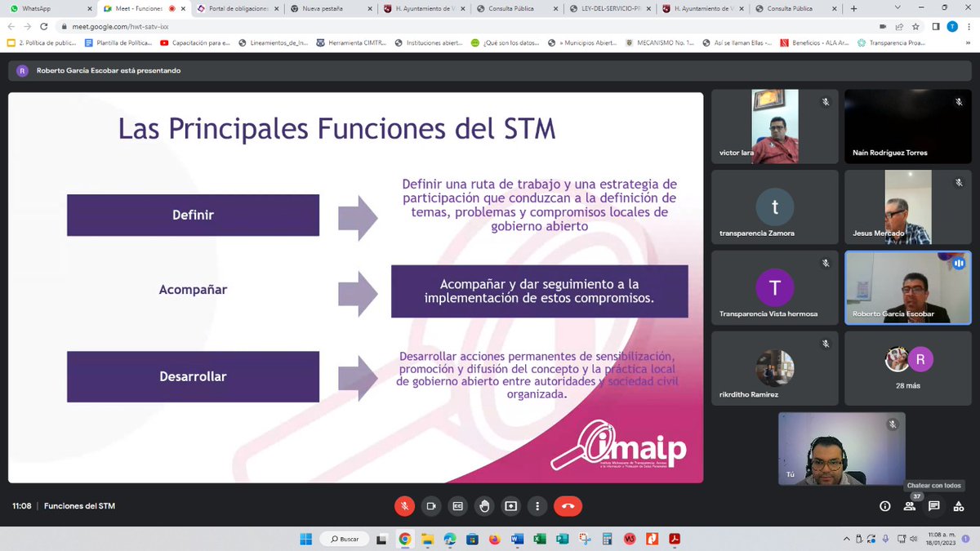Open Beneficios - ALA bookmark
980x551 pixels.
pos(814,43)
